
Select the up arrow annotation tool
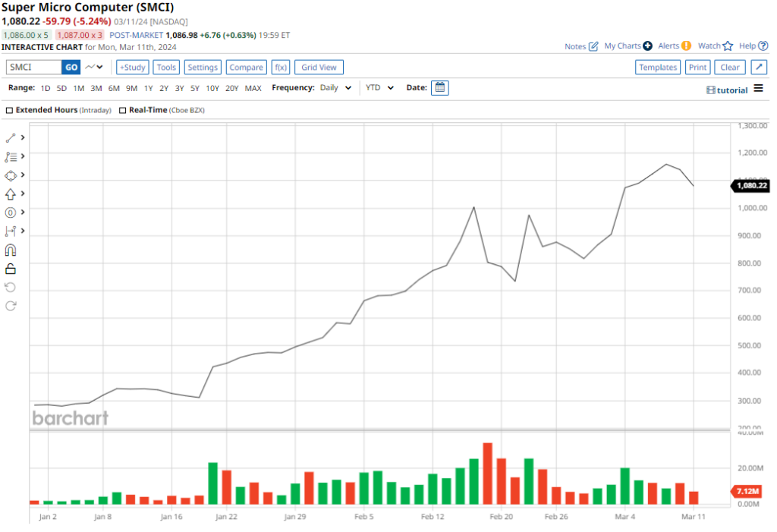tap(11, 194)
